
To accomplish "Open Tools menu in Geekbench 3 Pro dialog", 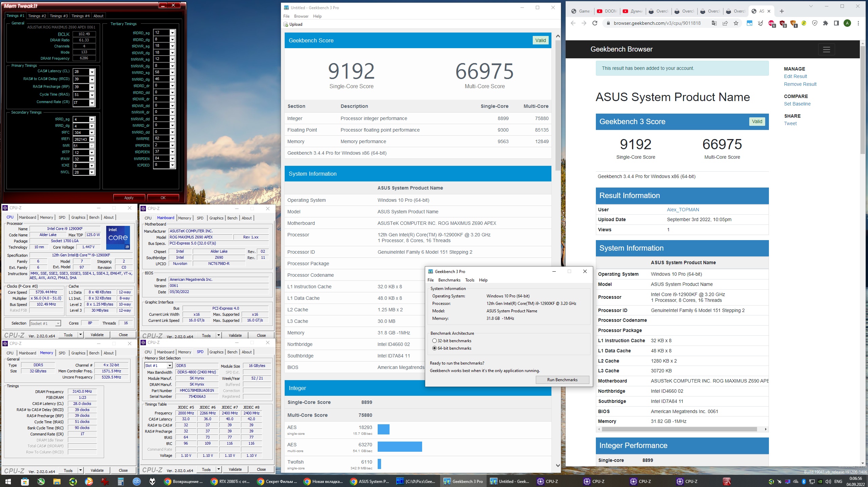I will click(x=470, y=280).
